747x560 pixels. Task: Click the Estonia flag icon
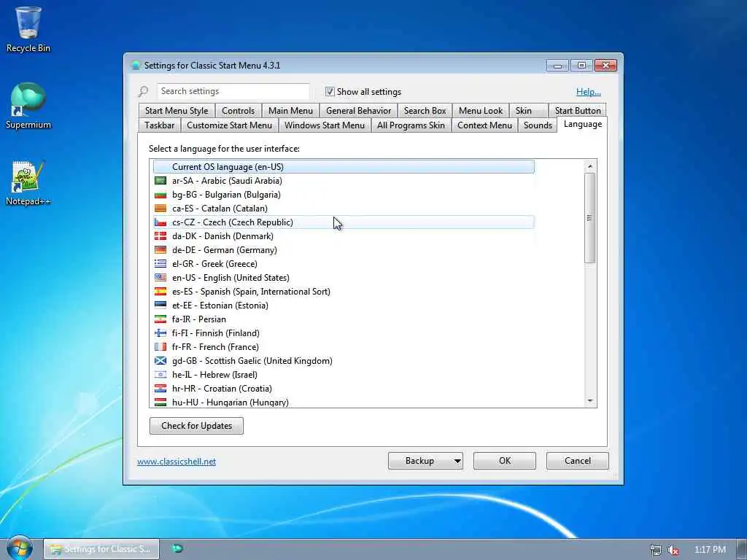click(160, 305)
